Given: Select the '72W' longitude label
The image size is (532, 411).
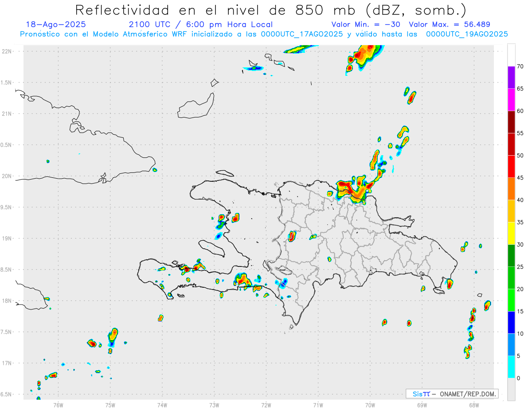Looking at the screenshot, I should pos(266,405).
